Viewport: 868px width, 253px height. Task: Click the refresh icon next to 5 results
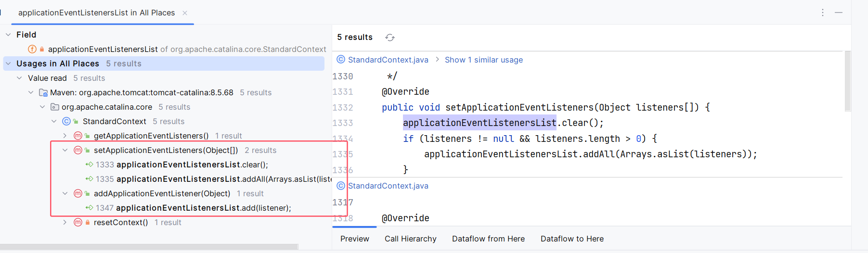click(390, 38)
